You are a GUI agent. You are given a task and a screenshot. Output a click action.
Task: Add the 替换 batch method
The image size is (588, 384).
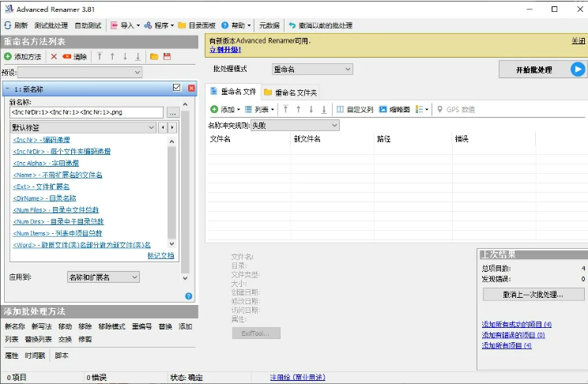coord(165,326)
